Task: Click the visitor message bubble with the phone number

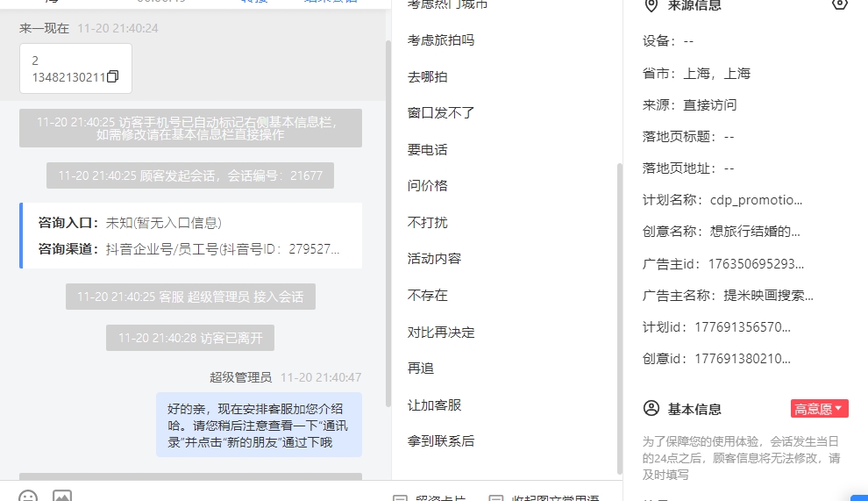Action: [75, 68]
